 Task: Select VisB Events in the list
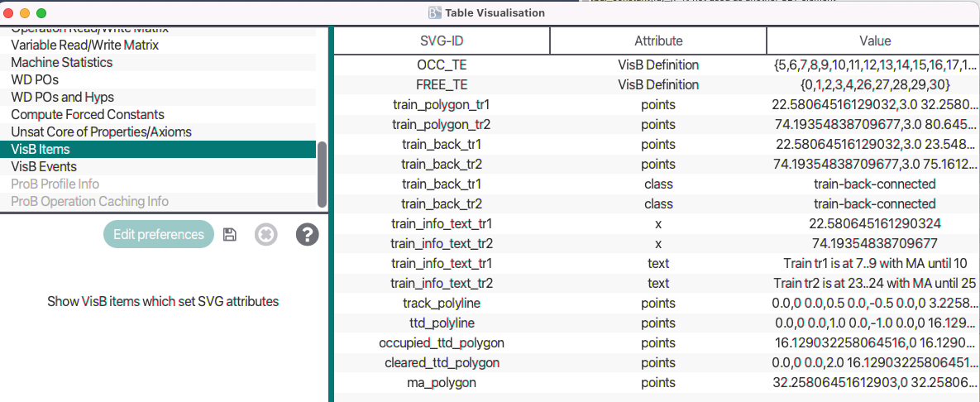coord(44,166)
